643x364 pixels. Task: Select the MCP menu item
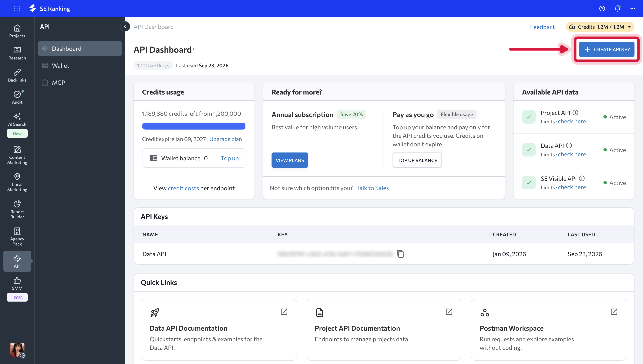coord(80,82)
